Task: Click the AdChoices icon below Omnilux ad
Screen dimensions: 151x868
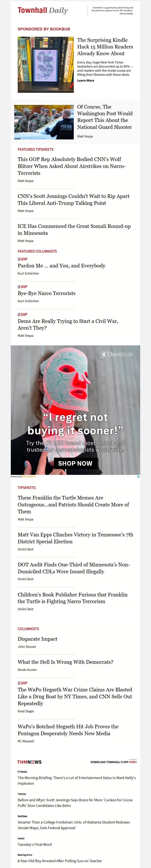Action: click(x=138, y=476)
